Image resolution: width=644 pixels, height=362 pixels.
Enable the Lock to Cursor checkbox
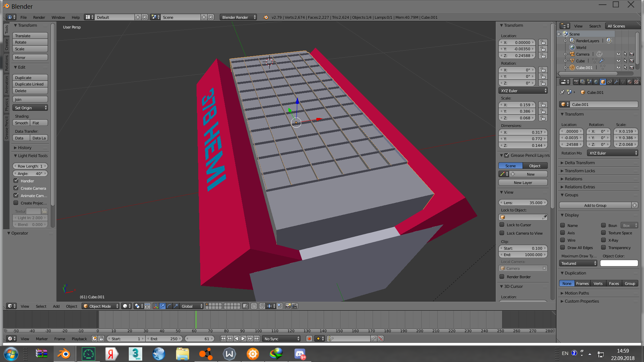tap(502, 225)
